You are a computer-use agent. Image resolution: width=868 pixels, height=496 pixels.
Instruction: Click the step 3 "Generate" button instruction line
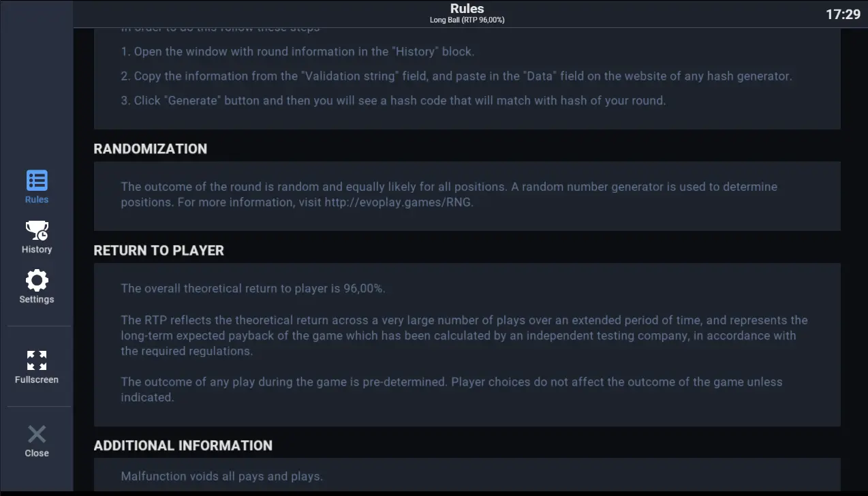[x=393, y=100]
